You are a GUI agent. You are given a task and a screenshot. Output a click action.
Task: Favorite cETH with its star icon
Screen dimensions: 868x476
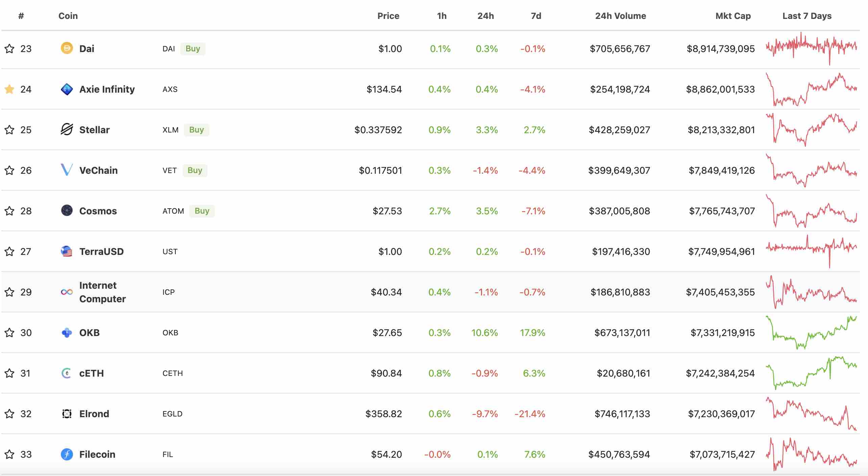click(9, 373)
